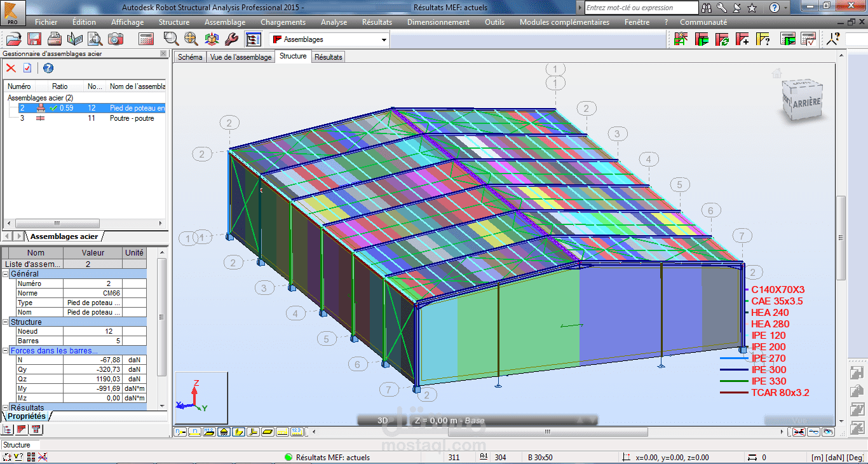Click the Home icon beside the view cube
The image size is (868, 464).
pyautogui.click(x=776, y=74)
